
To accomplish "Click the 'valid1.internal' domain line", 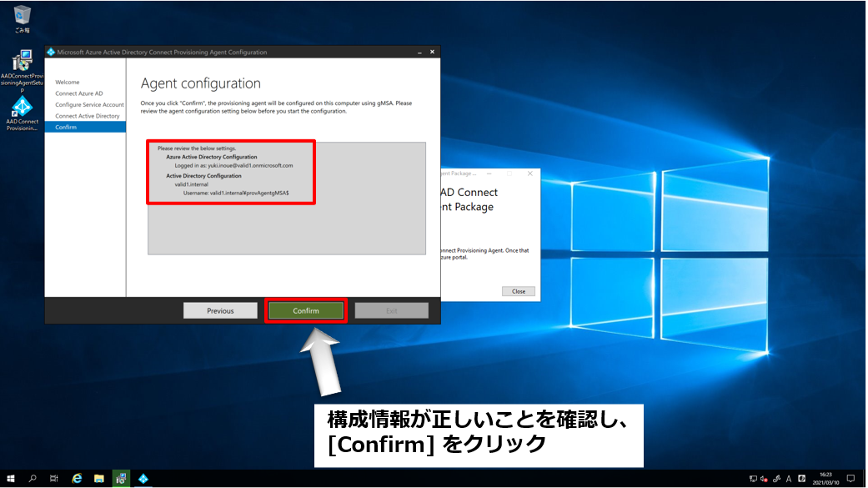I will pos(192,184).
